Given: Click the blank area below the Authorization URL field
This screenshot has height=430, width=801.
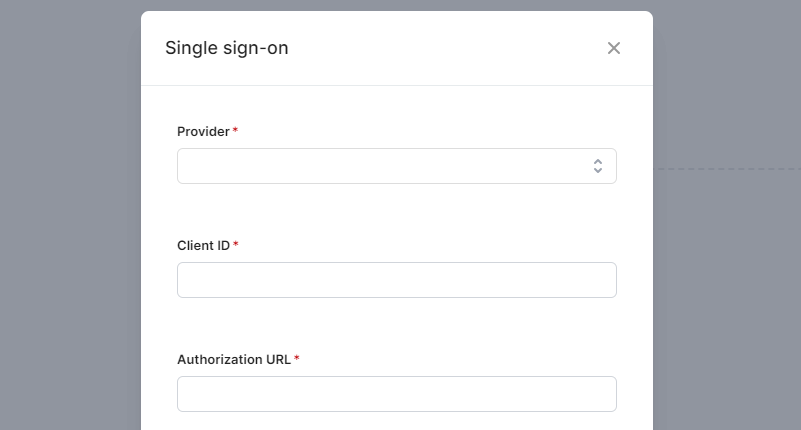Looking at the screenshot, I should pyautogui.click(x=396, y=422).
